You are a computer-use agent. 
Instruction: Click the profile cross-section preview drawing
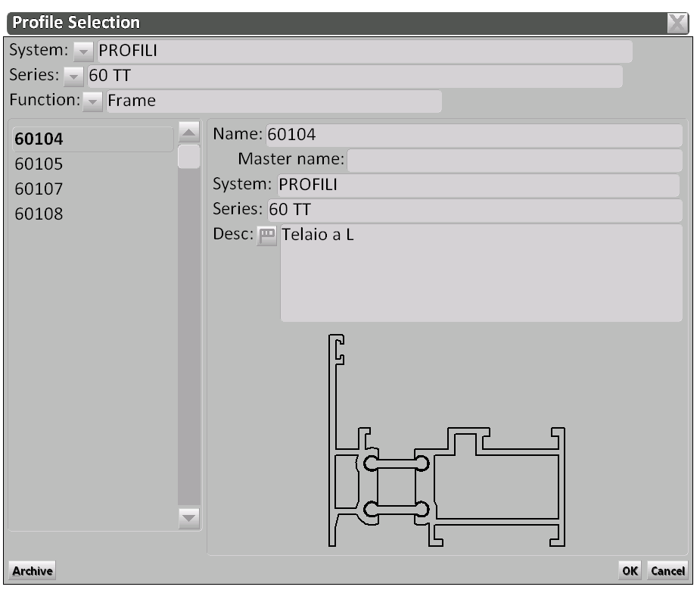(446, 440)
